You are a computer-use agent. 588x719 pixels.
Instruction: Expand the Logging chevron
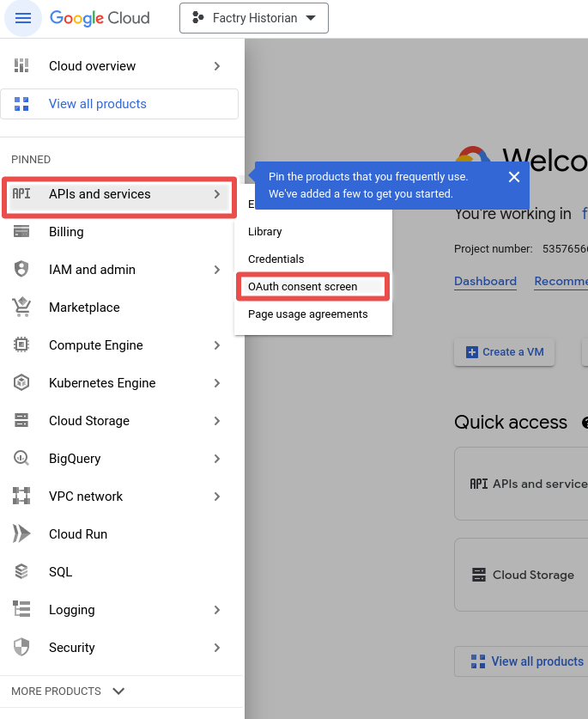click(x=217, y=610)
